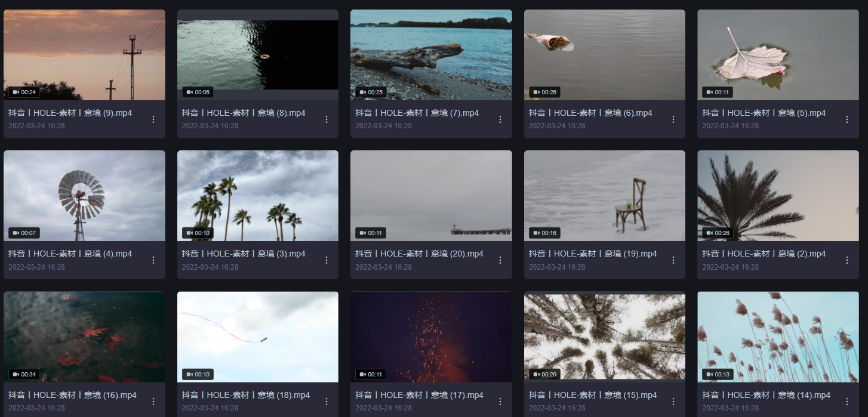The image size is (868, 417).
Task: Click the 00:34 duration badge
Action: point(24,375)
